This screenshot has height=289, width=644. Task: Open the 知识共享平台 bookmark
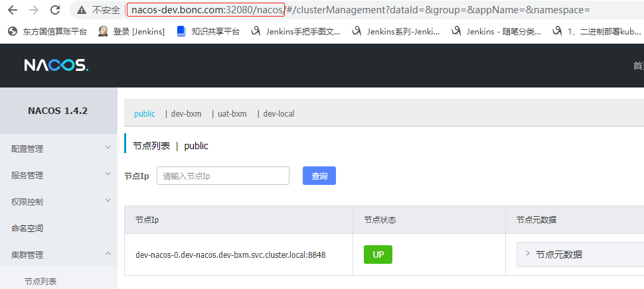[x=208, y=31]
